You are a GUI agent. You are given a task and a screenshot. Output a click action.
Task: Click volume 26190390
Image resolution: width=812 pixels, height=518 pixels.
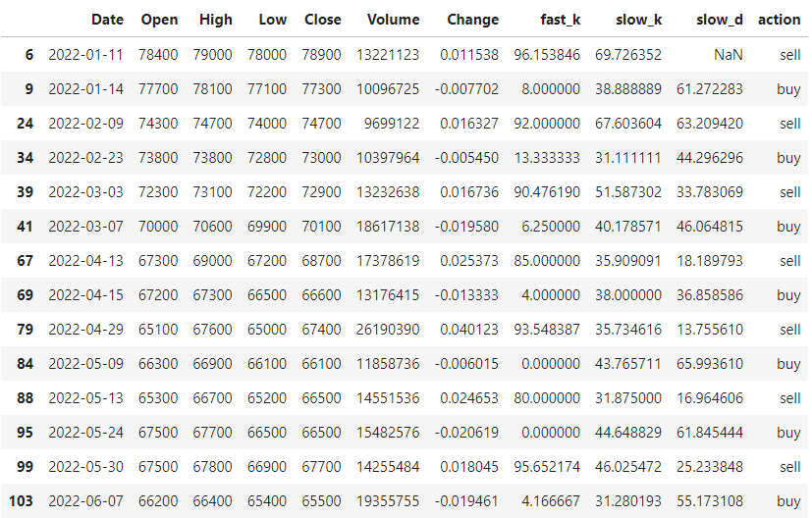tap(388, 329)
